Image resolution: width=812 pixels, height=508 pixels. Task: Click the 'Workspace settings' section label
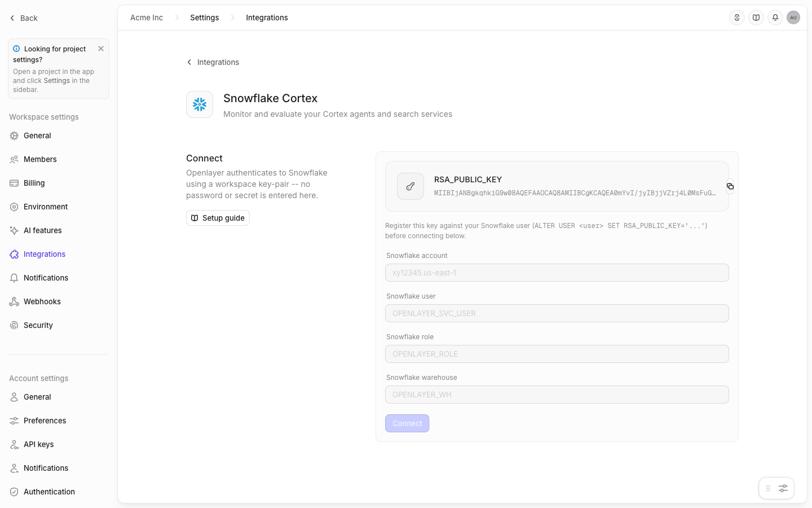[44, 117]
